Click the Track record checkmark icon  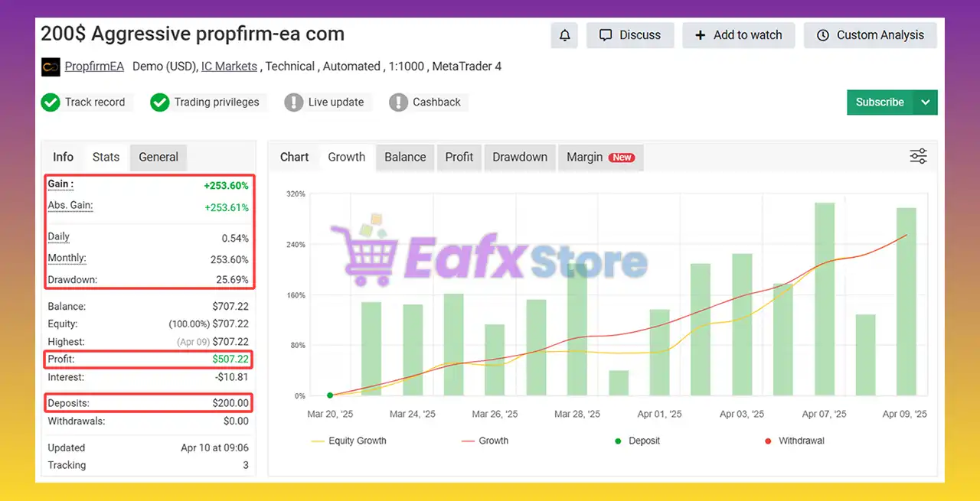(51, 102)
